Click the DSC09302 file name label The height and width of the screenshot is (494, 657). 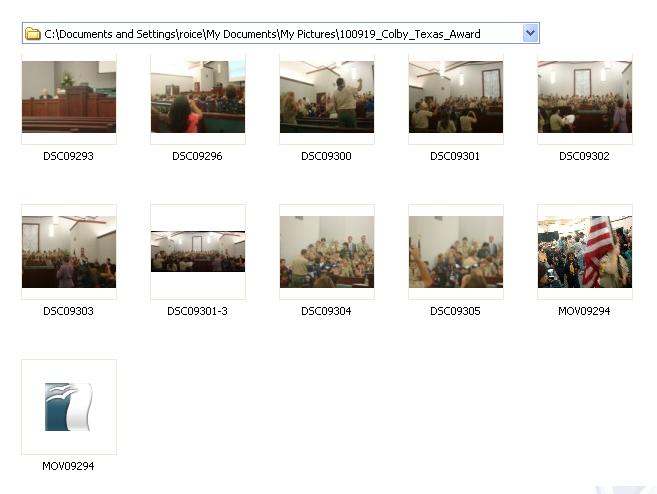tap(585, 156)
